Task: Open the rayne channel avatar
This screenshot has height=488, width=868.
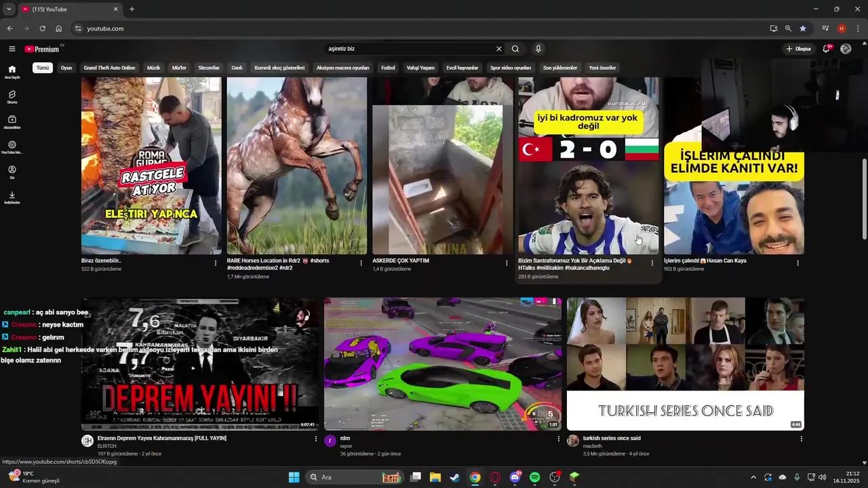Action: tap(330, 441)
